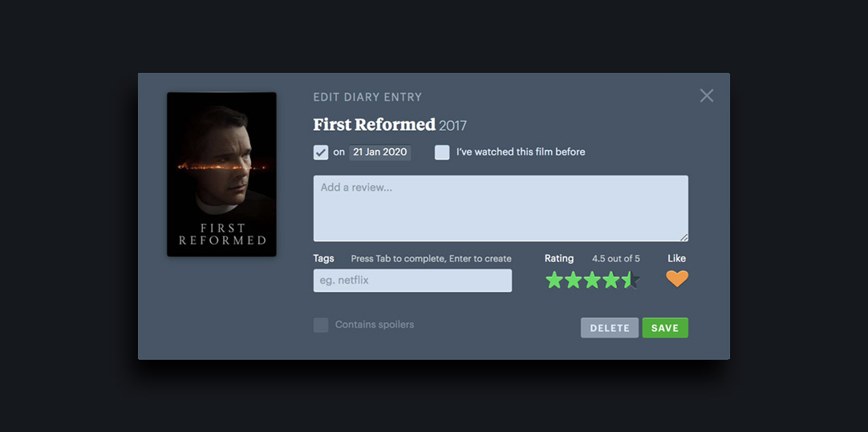Toggle the orange Like heart icon
The width and height of the screenshot is (868, 432).
click(x=677, y=279)
